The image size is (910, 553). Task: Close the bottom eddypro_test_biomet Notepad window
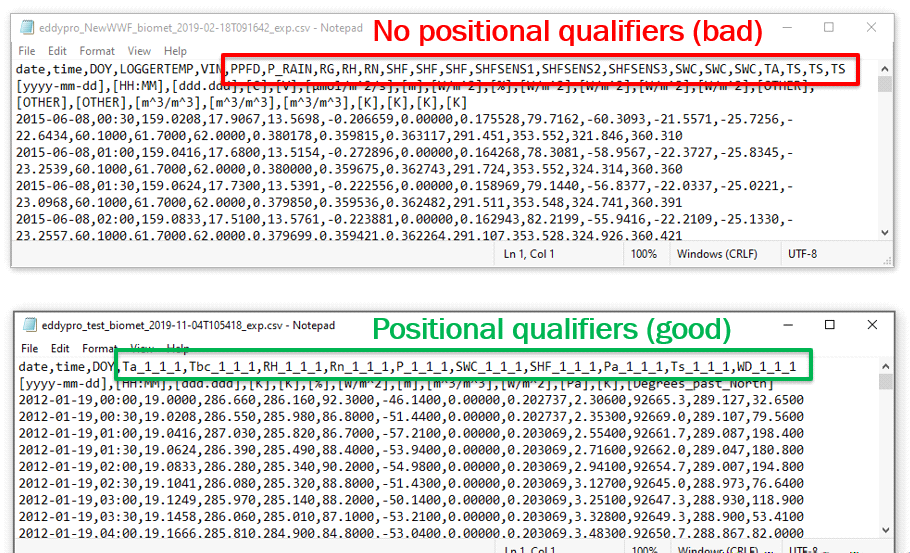[872, 325]
